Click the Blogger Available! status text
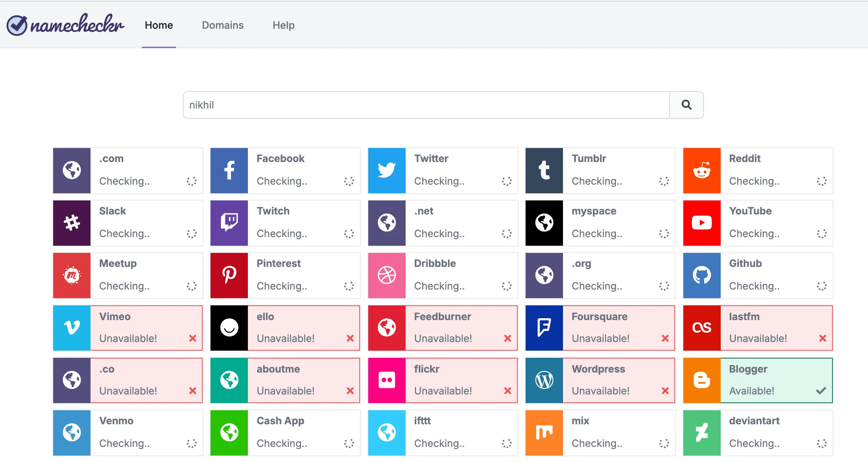Image resolution: width=868 pixels, height=462 pixels. point(752,391)
